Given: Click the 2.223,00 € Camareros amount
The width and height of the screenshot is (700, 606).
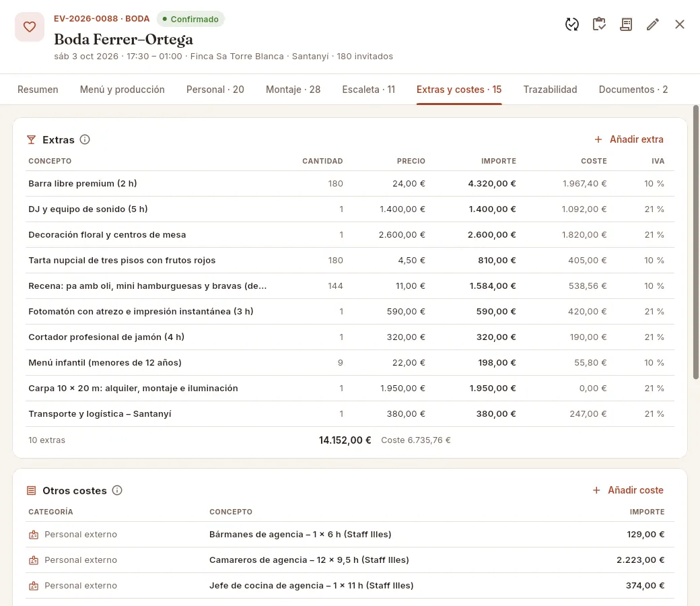Looking at the screenshot, I should click(x=641, y=560).
